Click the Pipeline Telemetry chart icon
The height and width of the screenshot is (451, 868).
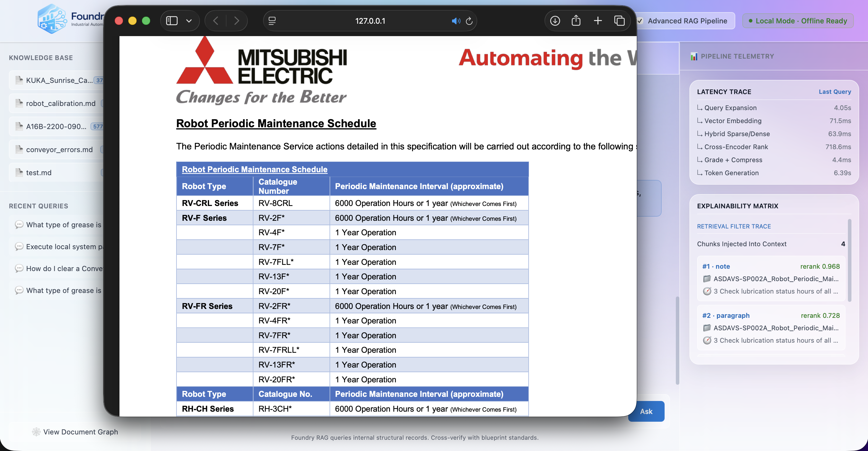point(694,56)
